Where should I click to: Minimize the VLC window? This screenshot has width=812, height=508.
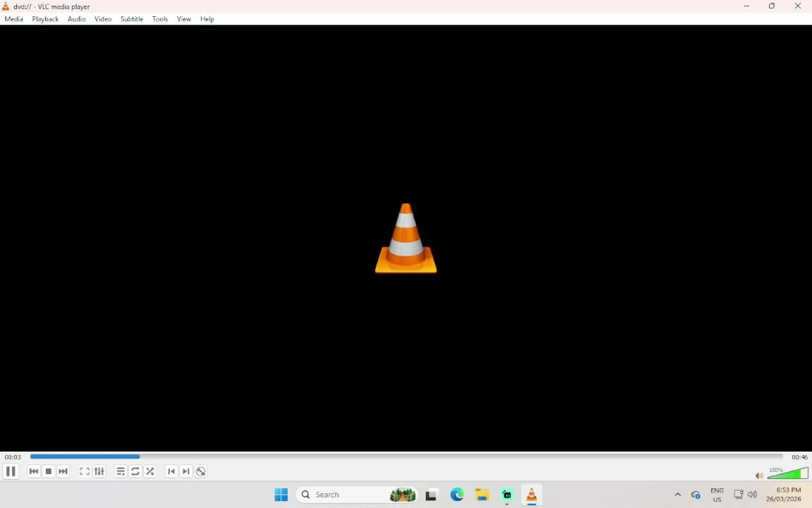[746, 6]
